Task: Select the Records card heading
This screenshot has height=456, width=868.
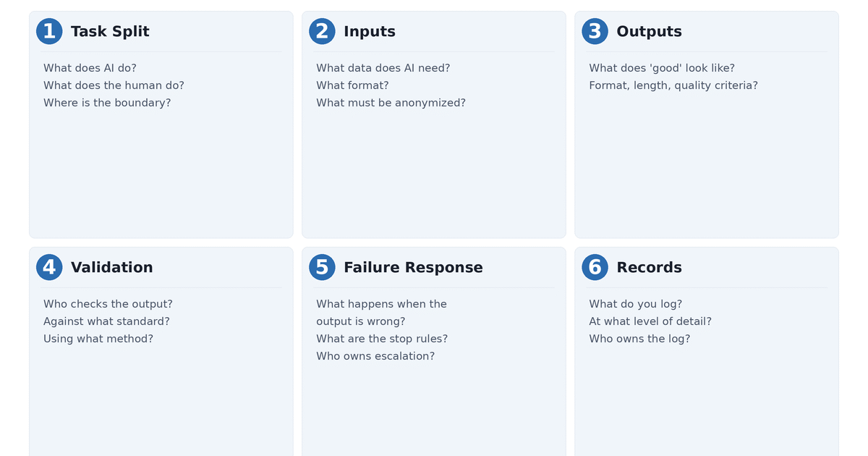Action: [649, 268]
